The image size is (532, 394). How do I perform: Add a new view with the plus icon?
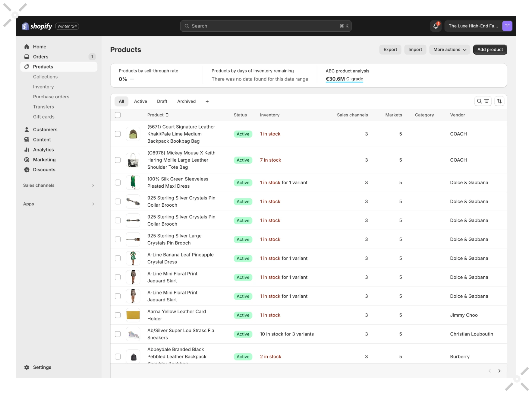[x=207, y=101]
